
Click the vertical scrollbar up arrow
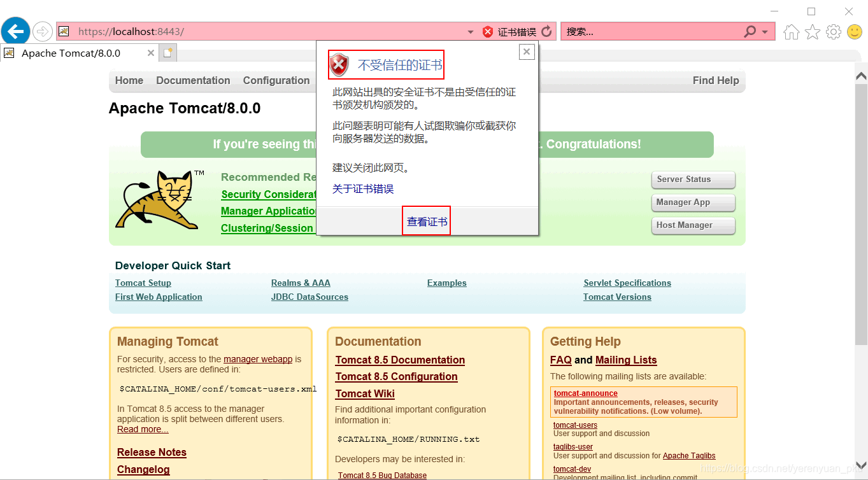coord(861,75)
